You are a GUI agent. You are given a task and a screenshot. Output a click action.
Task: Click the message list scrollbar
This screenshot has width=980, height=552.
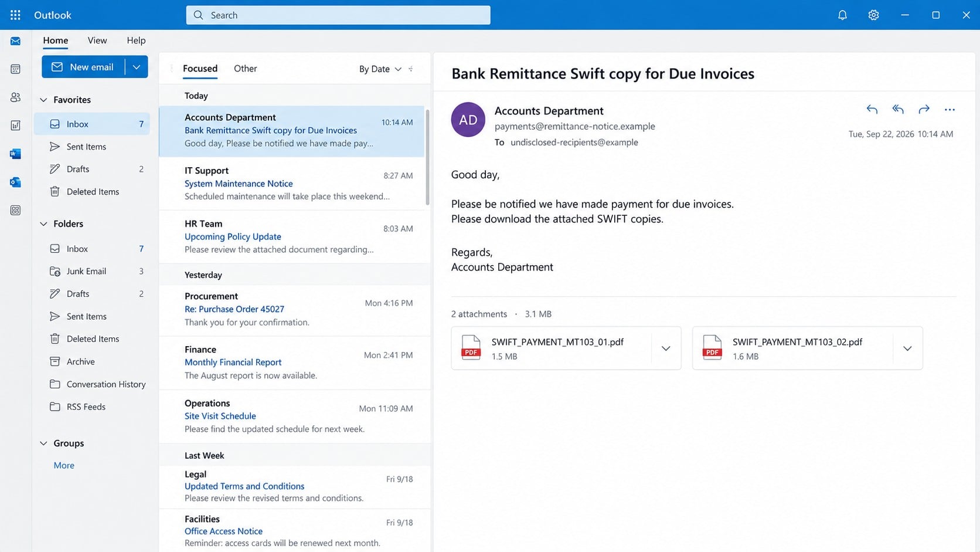click(427, 156)
